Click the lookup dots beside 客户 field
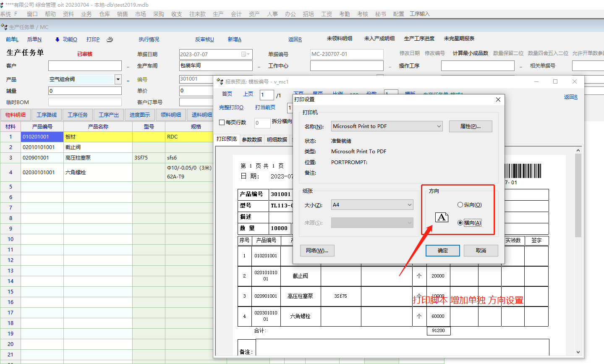Image resolution: width=604 pixels, height=364 pixels. (x=128, y=66)
